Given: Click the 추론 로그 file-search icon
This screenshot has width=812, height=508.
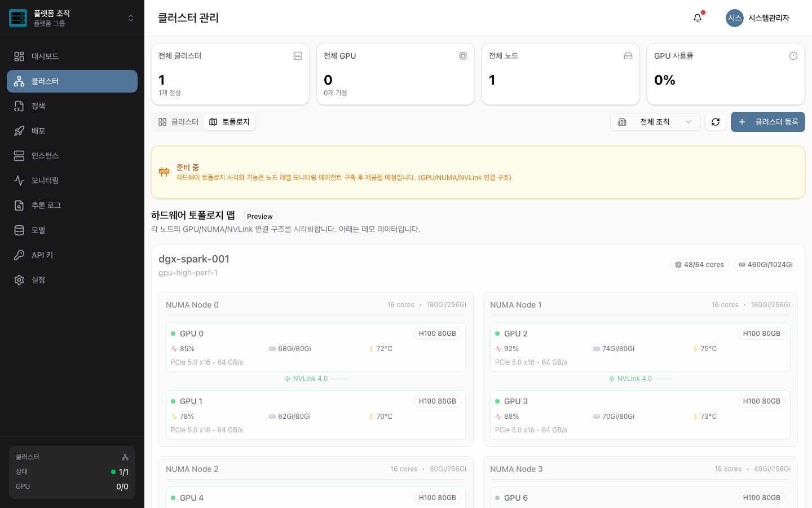Looking at the screenshot, I should click(19, 205).
